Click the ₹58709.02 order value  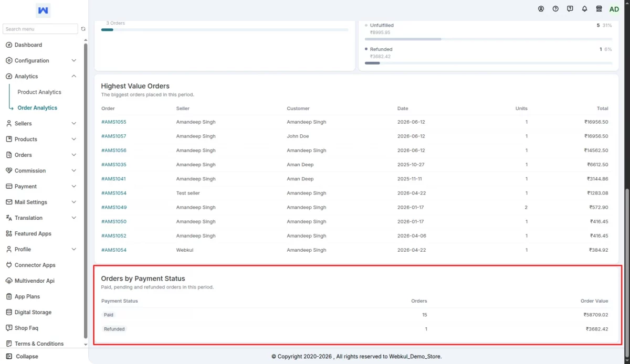click(596, 315)
